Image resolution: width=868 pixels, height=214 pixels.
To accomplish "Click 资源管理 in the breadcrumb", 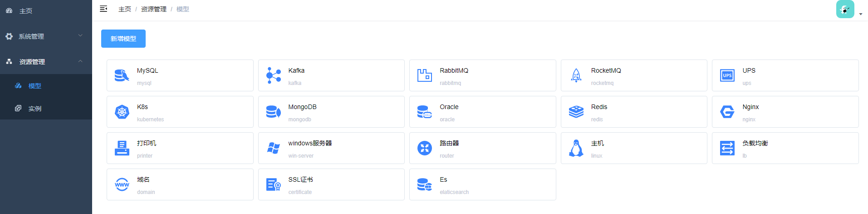I will point(154,9).
